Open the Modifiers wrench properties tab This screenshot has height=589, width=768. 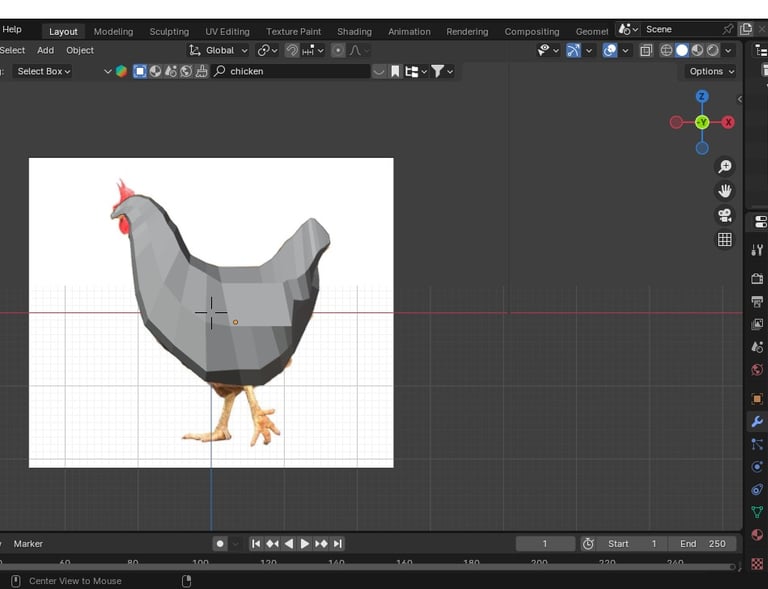(757, 422)
